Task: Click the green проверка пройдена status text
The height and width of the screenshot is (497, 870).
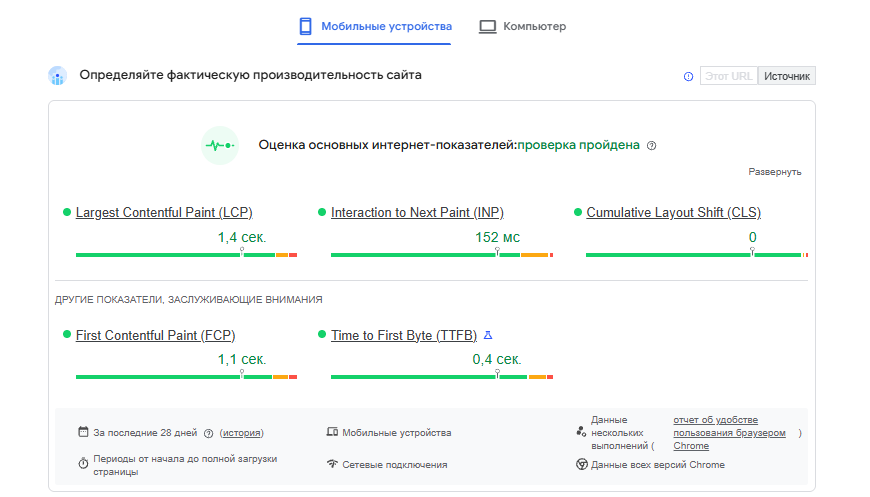Action: 578,145
